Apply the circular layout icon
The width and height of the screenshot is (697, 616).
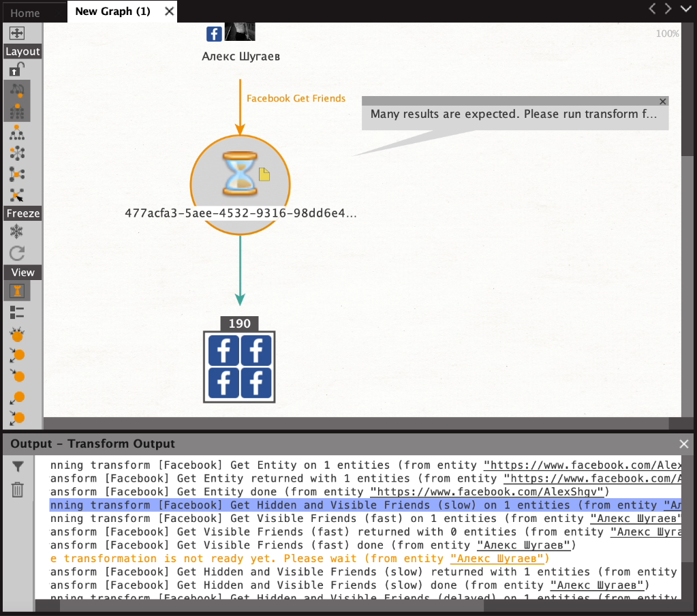[17, 153]
